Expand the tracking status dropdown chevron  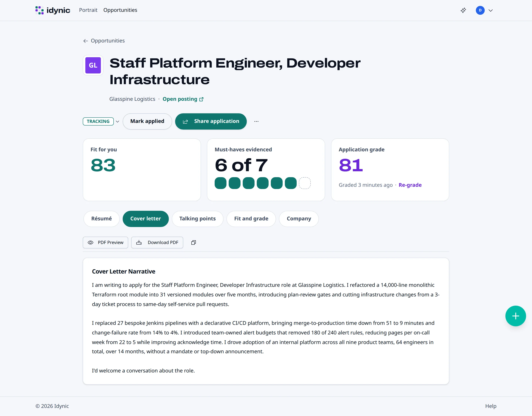click(117, 122)
